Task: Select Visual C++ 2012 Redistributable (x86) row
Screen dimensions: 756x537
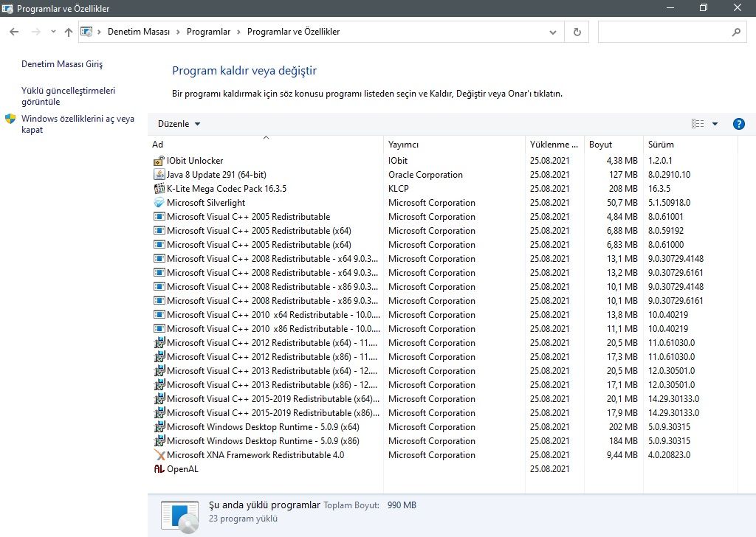Action: (x=443, y=357)
